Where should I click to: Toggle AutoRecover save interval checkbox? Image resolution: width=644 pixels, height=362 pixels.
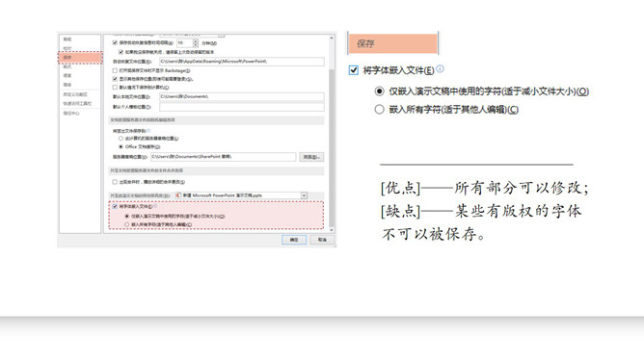(x=115, y=42)
